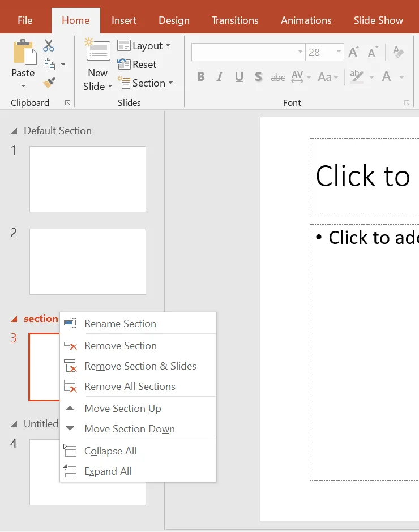Collapse the red 'section' header triangle
419x532 pixels.
(x=14, y=319)
